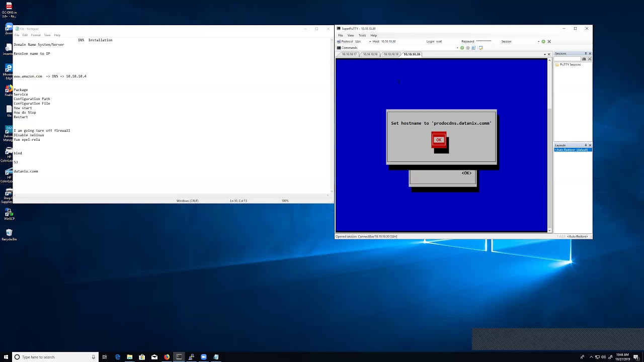Click the script editor icon in Commands toolbar
The width and height of the screenshot is (644, 362).
pos(481,48)
